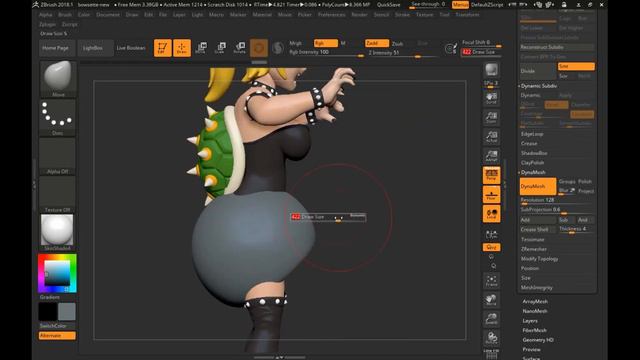640x360 pixels.
Task: Expand the NanoMesh palette section
Action: click(x=535, y=311)
